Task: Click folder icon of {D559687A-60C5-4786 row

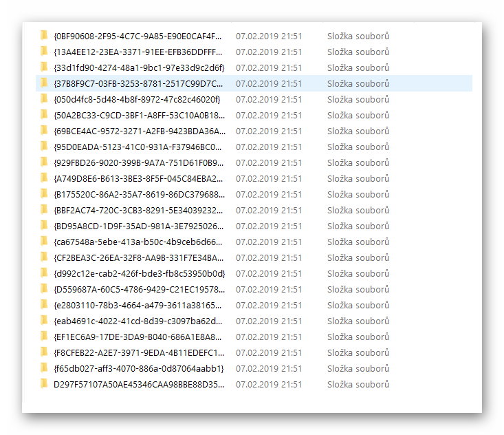Action: [44, 288]
